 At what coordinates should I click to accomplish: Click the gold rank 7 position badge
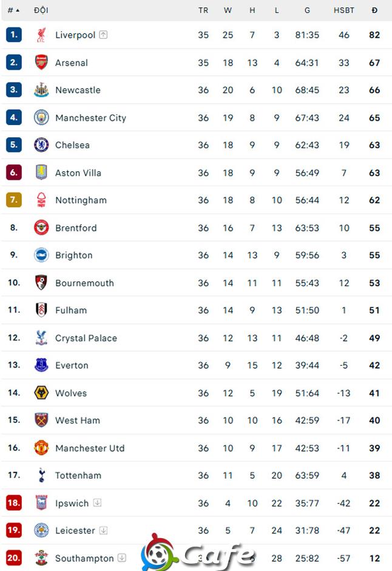(x=14, y=200)
